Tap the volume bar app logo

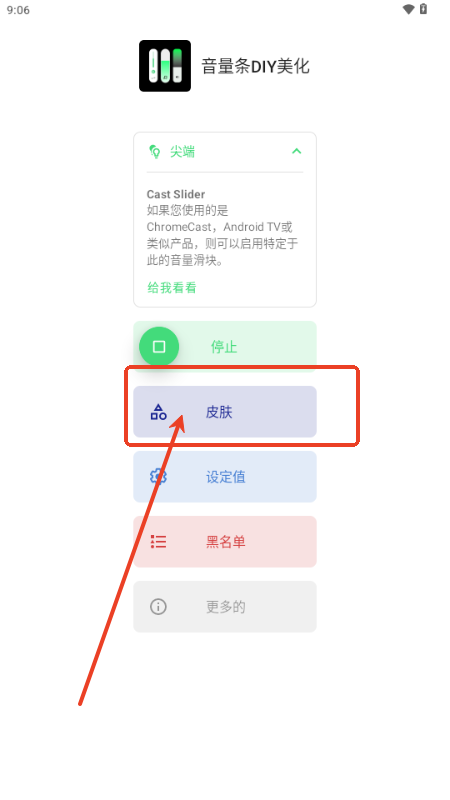pyautogui.click(x=165, y=66)
